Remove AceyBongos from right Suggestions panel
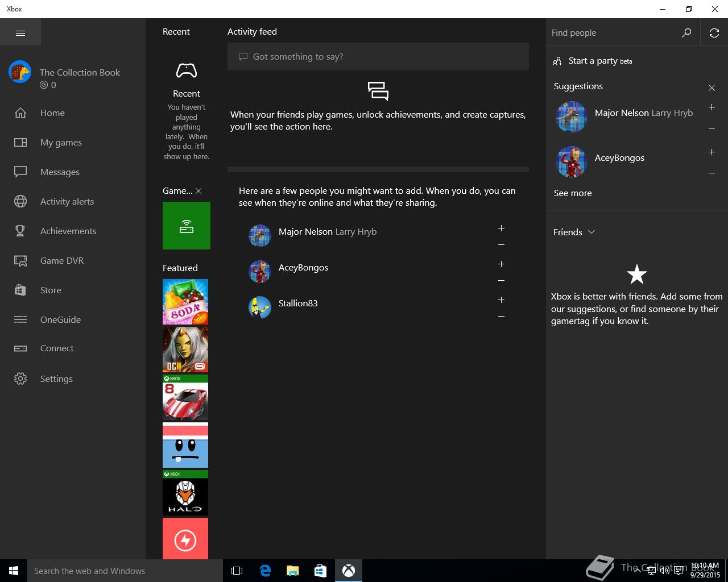 click(x=712, y=173)
